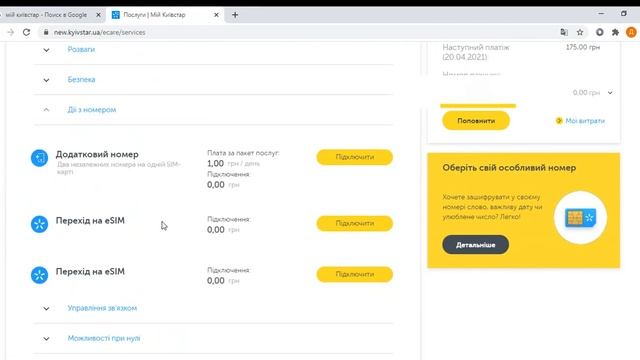Click the round extension icon beside puzzle

click(600, 32)
